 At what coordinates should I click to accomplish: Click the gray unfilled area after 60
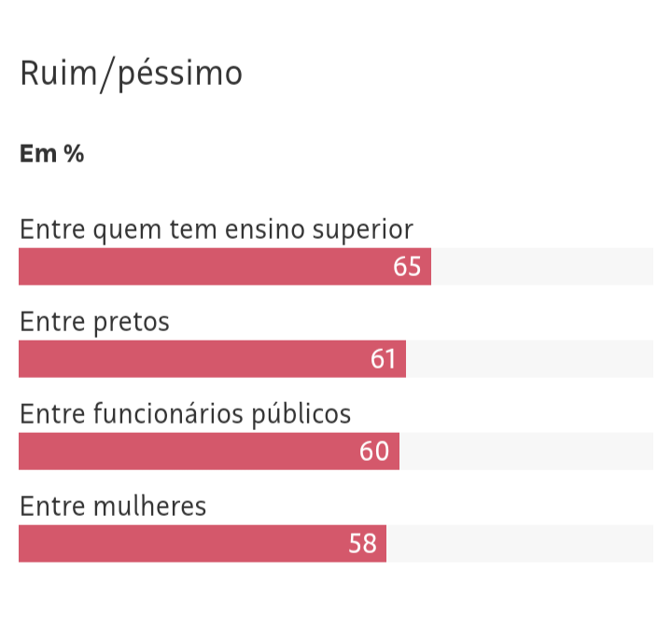[x=526, y=451]
